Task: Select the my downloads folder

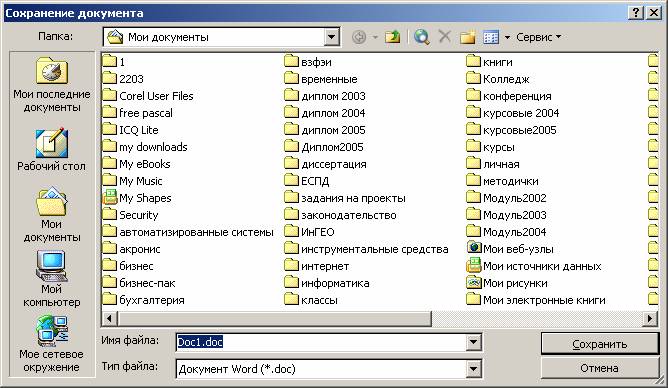Action: pos(146,147)
